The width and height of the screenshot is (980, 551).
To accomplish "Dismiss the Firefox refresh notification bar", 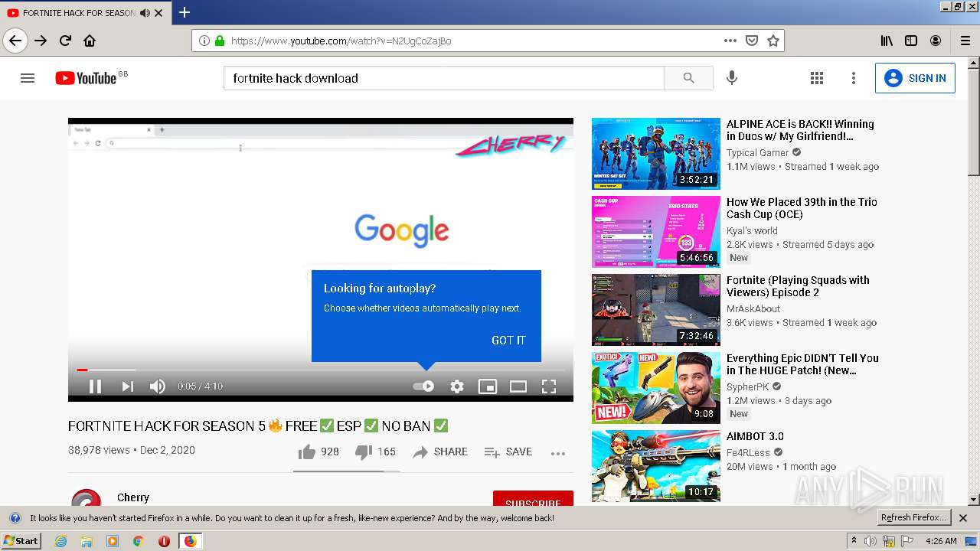I will click(x=963, y=518).
